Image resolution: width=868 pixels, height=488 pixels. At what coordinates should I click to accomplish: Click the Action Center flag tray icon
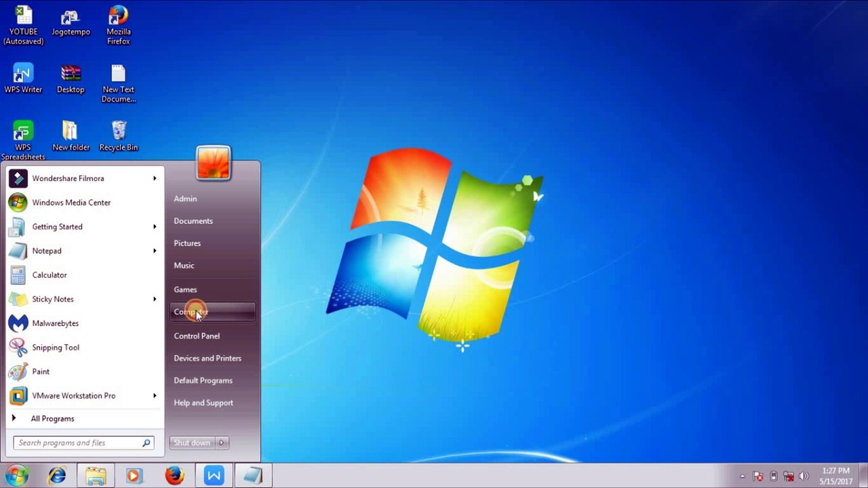coord(758,476)
